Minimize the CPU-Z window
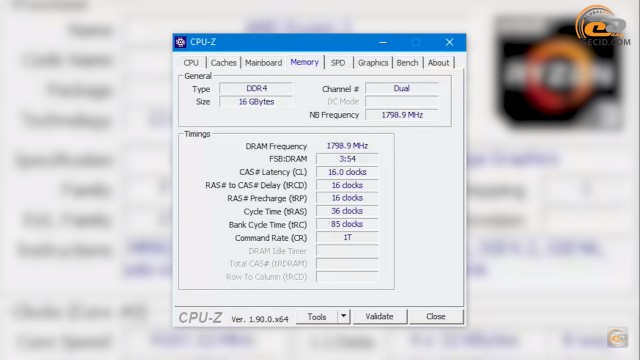The image size is (640, 360). [x=383, y=42]
